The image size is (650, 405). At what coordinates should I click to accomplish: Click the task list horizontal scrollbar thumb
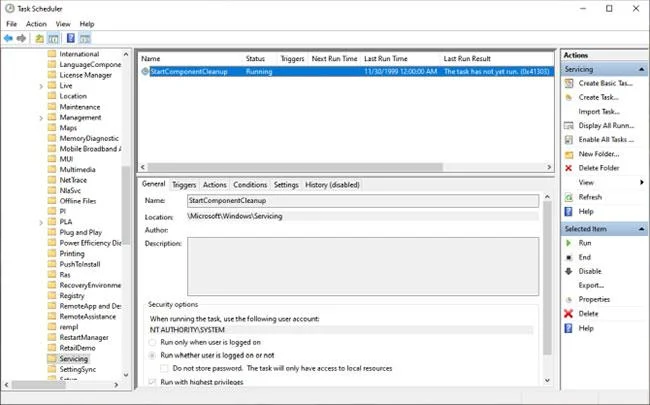point(295,167)
